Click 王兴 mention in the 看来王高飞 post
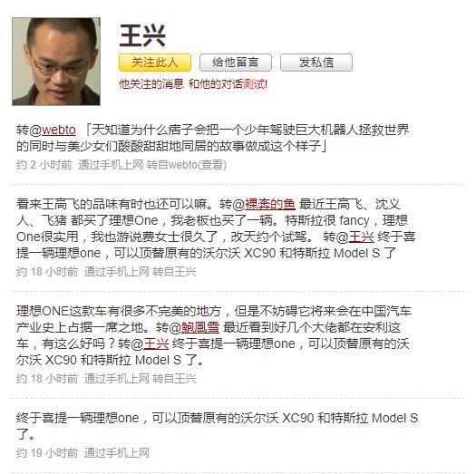The width and height of the screenshot is (476, 474). pos(361,237)
